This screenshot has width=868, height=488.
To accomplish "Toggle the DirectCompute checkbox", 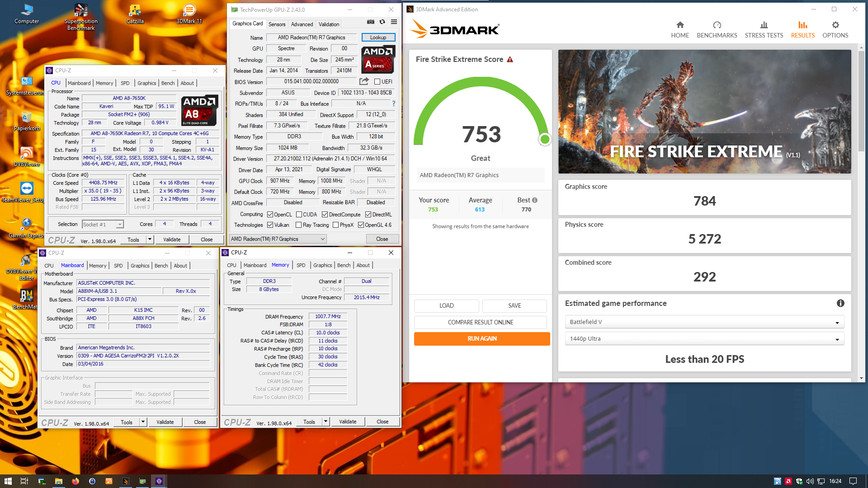I will point(325,215).
